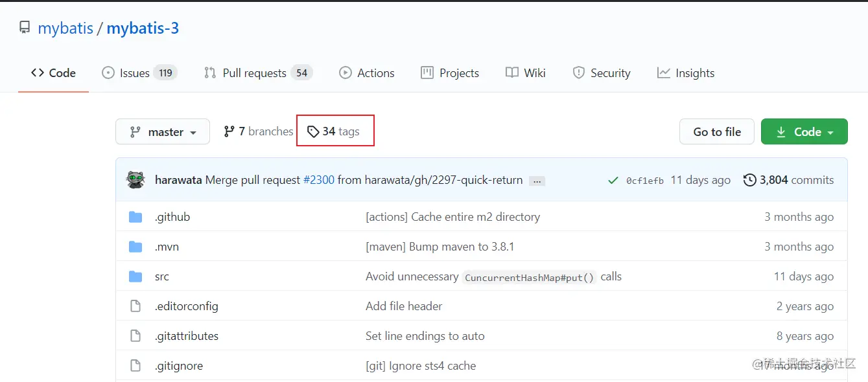Click the Security shield icon
This screenshot has width=868, height=382.
[579, 73]
